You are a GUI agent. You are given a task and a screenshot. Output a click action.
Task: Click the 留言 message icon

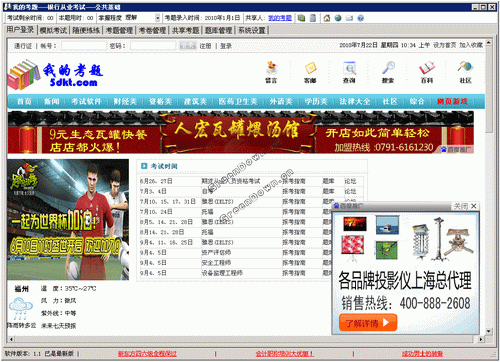pyautogui.click(x=272, y=68)
